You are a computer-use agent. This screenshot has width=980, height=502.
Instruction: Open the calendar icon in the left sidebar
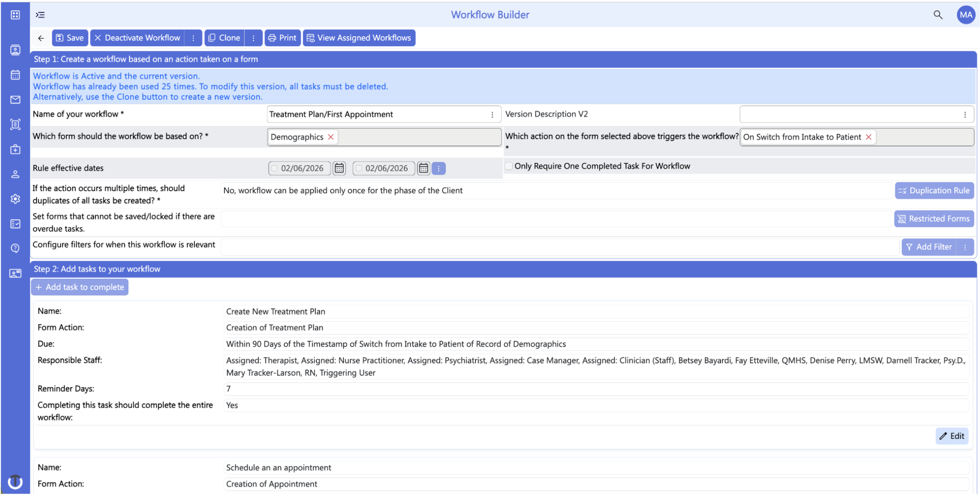click(x=15, y=75)
